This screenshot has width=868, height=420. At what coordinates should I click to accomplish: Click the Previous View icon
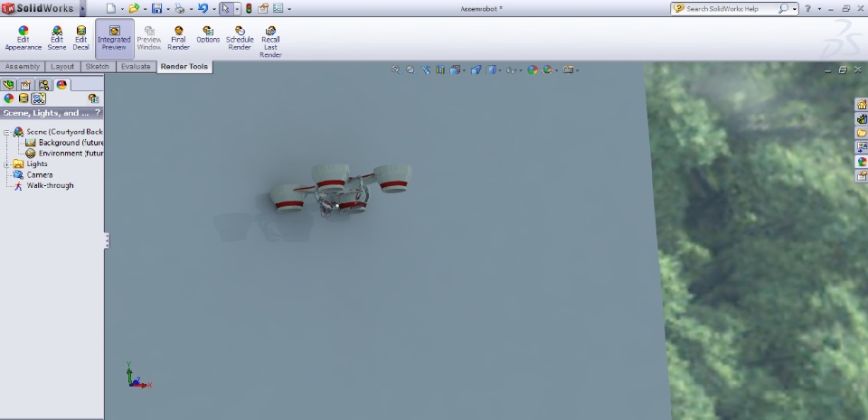point(425,70)
